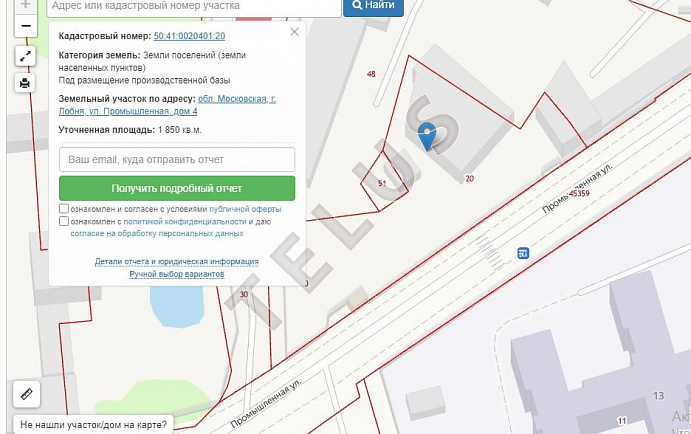Image resolution: width=691 pixels, height=434 pixels.
Task: Click the blue location pin marker
Action: point(427,137)
